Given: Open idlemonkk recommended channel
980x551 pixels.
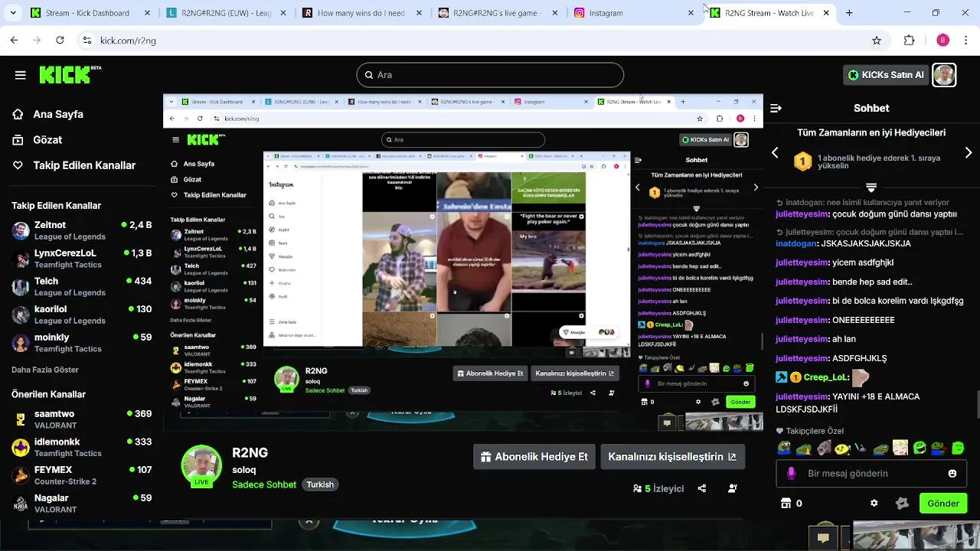Looking at the screenshot, I should coord(81,447).
